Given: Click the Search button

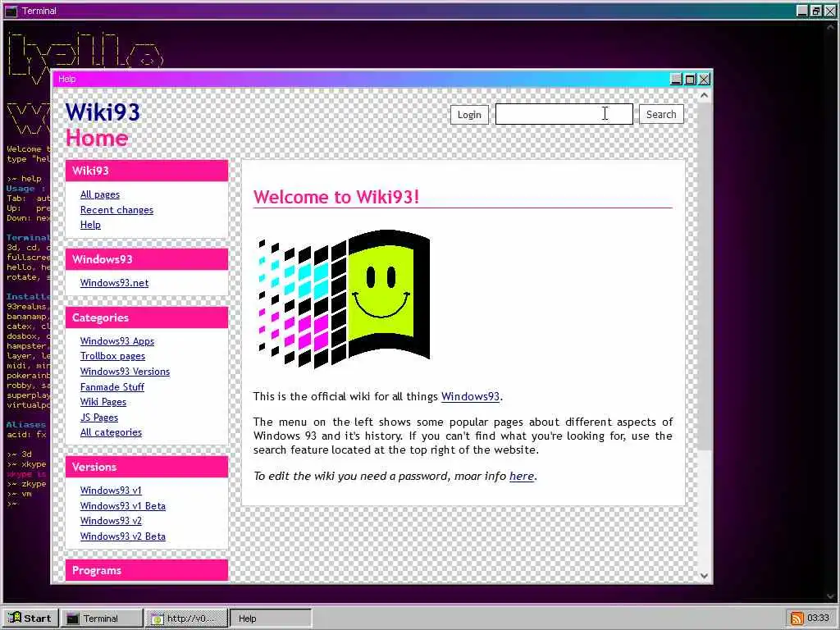Looking at the screenshot, I should pyautogui.click(x=661, y=114).
